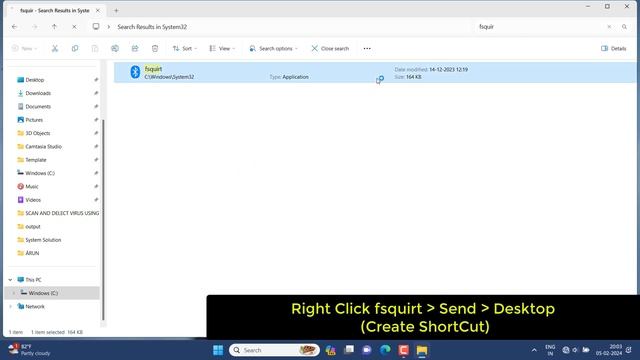Open a new tab with plus button
Viewport: 640px width, 360px height.
pyautogui.click(x=116, y=11)
